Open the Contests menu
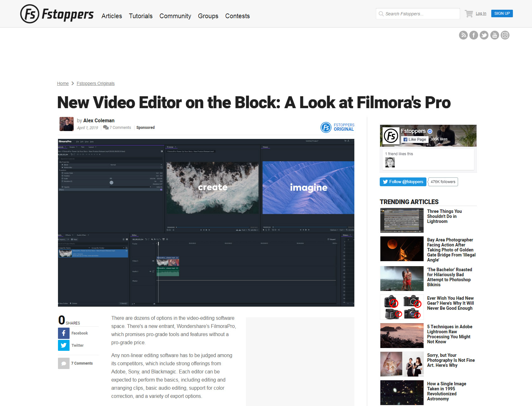532x406 pixels. click(237, 16)
